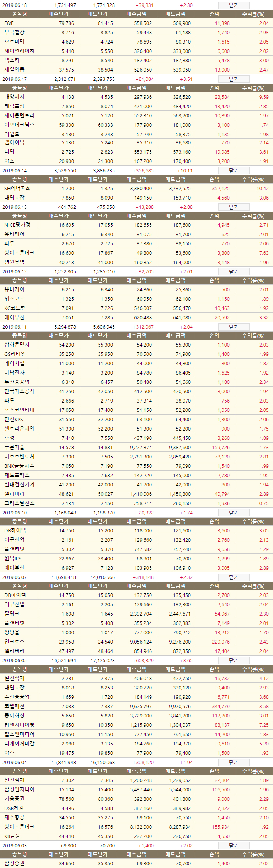Screen dimensions: 273x868
Task: Click stock name 한국가스공사
Action: click(x=19, y=392)
